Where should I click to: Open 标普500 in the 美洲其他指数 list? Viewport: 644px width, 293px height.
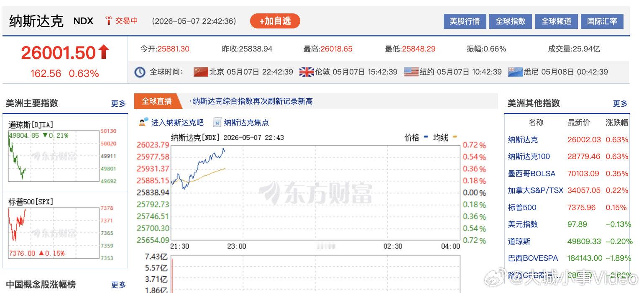tap(522, 207)
